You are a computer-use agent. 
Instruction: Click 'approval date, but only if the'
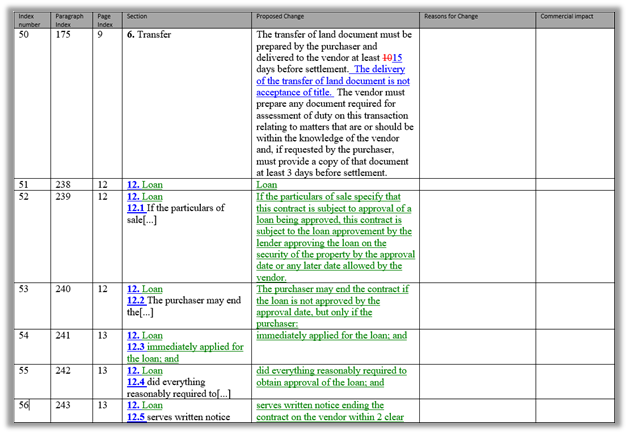coord(314,312)
